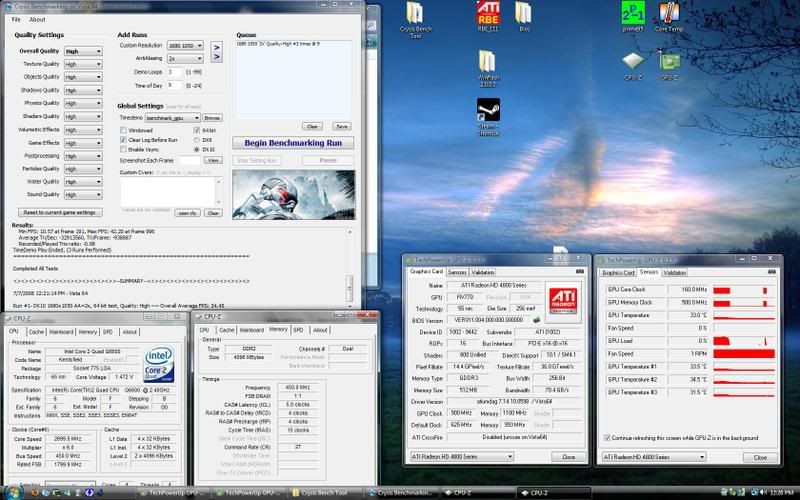The image size is (800, 500).
Task: Open the Postprocessing quality dropdown
Action: (83, 156)
